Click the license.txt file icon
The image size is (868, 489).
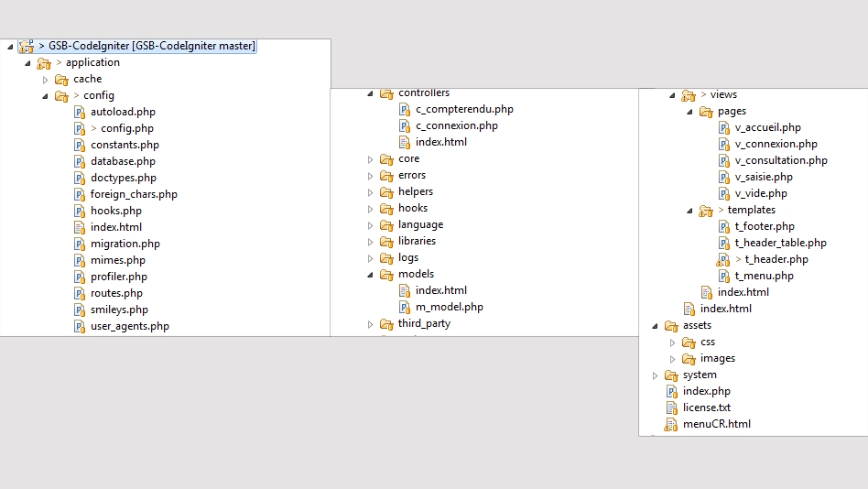(x=671, y=408)
